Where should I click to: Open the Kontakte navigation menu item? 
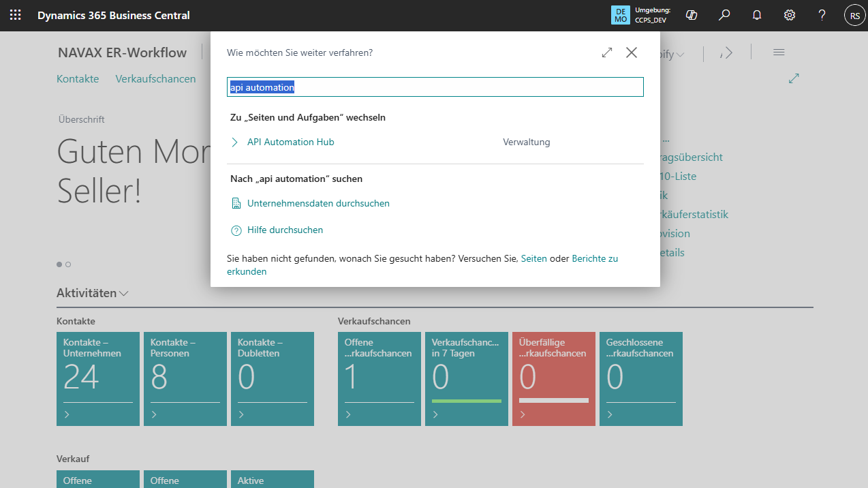click(x=78, y=78)
